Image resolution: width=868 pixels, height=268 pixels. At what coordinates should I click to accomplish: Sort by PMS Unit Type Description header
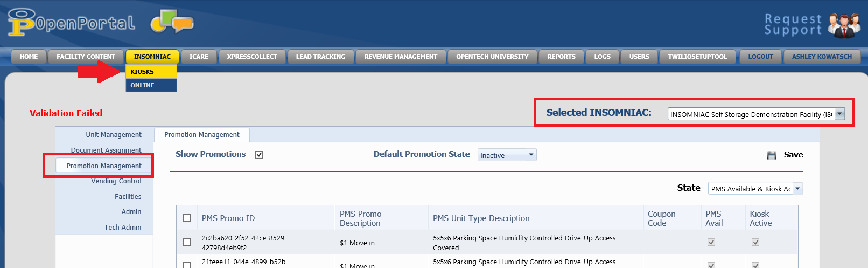481,218
